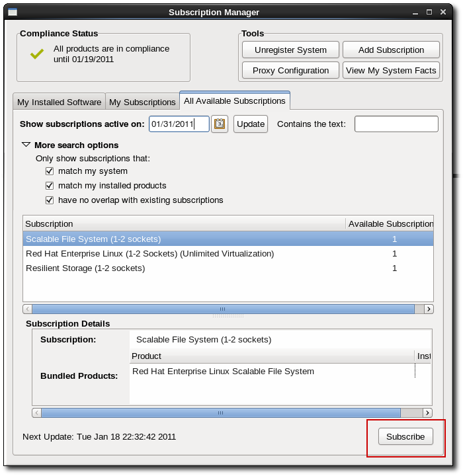463x476 pixels.
Task: Click the partially visible Inst column header
Action: point(423,356)
